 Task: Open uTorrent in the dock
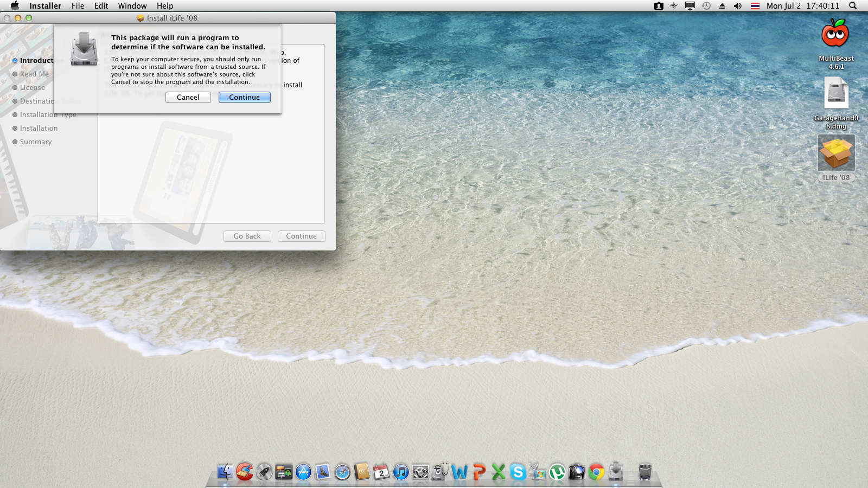557,472
